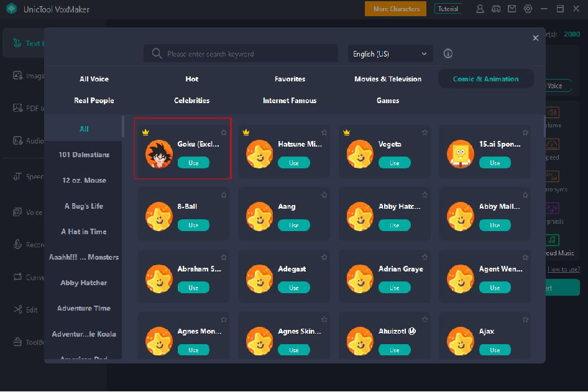Select the Movies & Television tab
This screenshot has width=588, height=392.
point(388,79)
